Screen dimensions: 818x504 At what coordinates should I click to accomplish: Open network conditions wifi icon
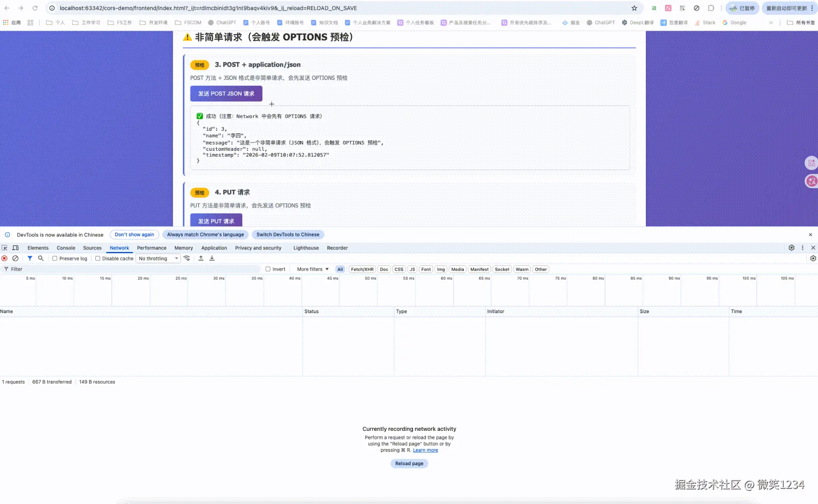pyautogui.click(x=187, y=258)
